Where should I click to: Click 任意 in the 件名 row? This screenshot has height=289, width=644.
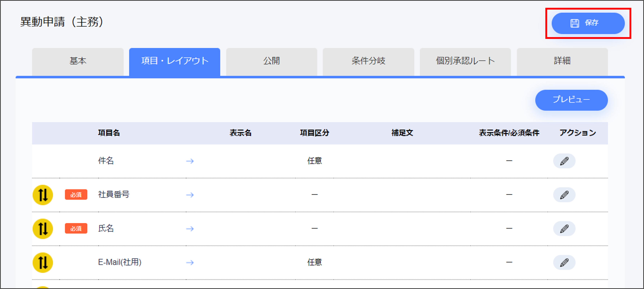point(315,161)
